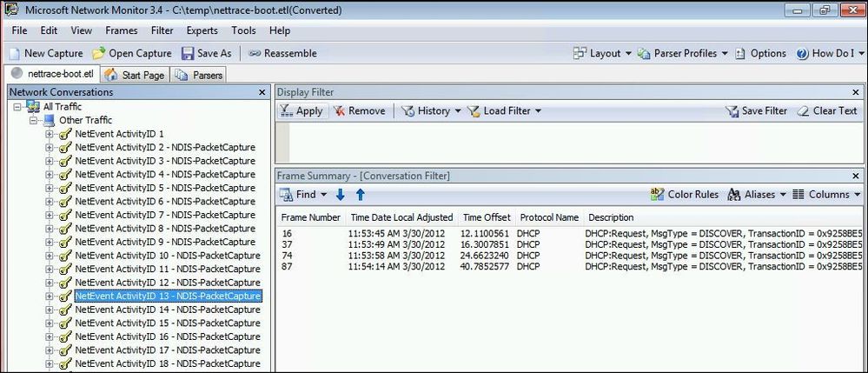Sort by Protocol Name column header
The height and width of the screenshot is (373, 868).
pos(549,217)
